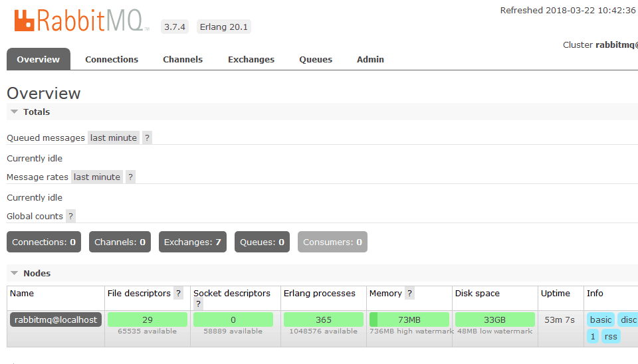The height and width of the screenshot is (364, 638).
Task: Click the RabbitMQ logo
Action: coord(78,20)
